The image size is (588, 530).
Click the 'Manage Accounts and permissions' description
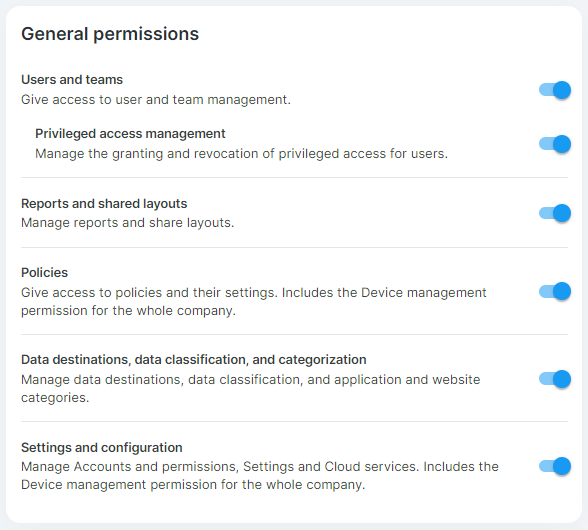tap(260, 476)
